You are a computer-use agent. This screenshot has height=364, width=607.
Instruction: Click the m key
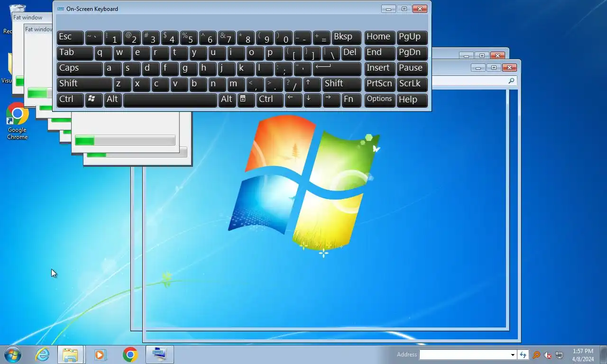[x=236, y=84]
